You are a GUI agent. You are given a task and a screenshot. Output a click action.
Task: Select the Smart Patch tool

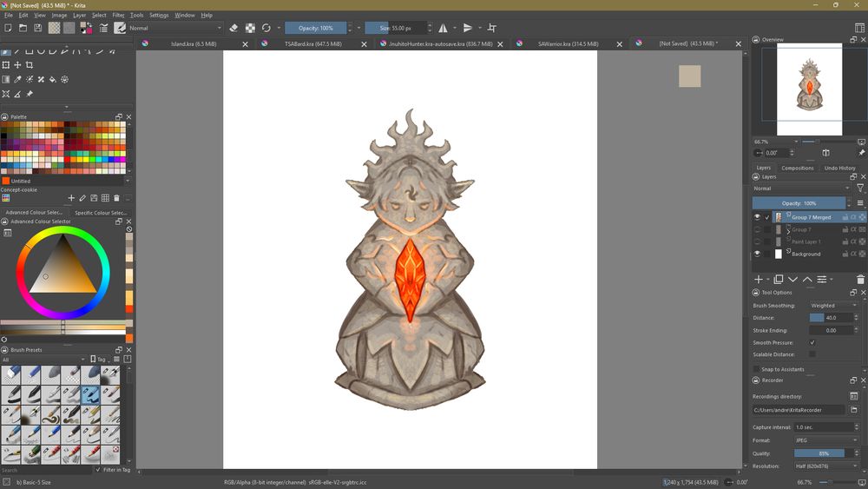[x=41, y=79]
